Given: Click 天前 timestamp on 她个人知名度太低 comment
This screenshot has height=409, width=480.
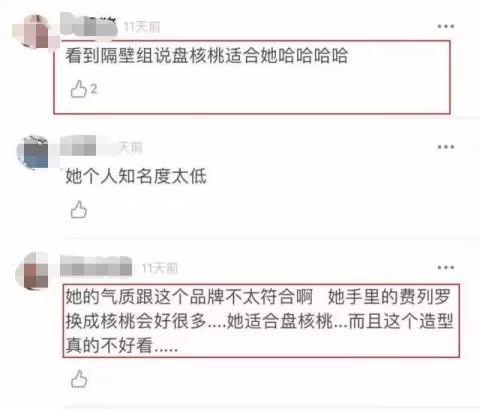Looking at the screenshot, I should coord(131,147).
